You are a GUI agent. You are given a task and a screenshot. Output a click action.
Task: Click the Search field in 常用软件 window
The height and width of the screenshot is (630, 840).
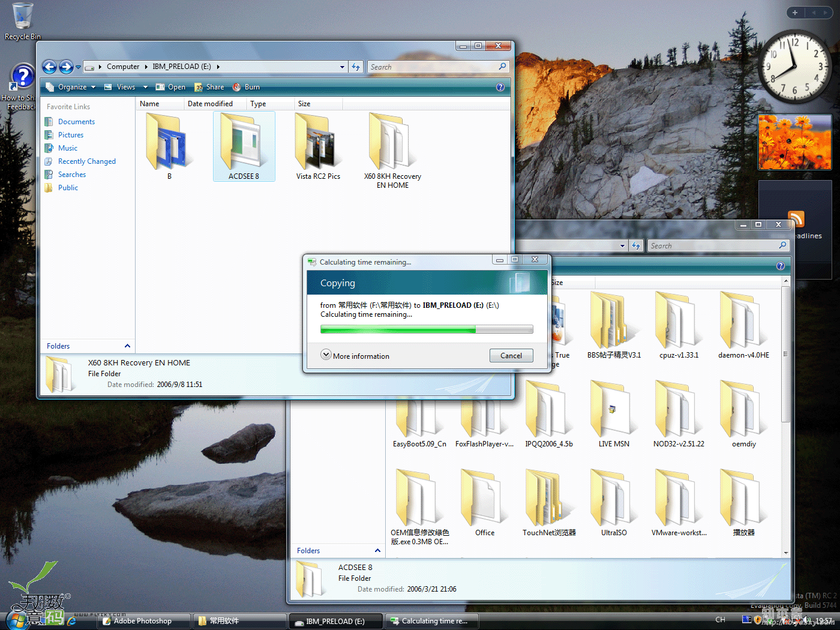point(718,245)
